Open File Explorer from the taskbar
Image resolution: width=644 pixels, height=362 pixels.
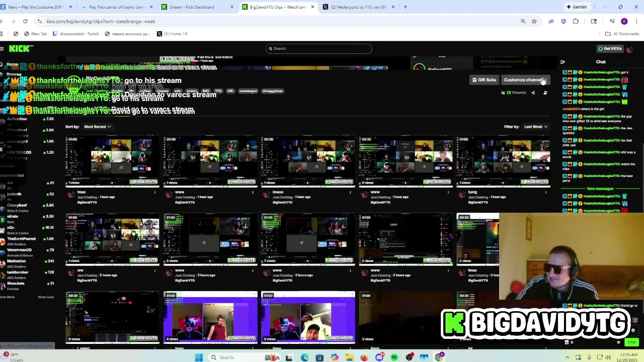tap(349, 357)
